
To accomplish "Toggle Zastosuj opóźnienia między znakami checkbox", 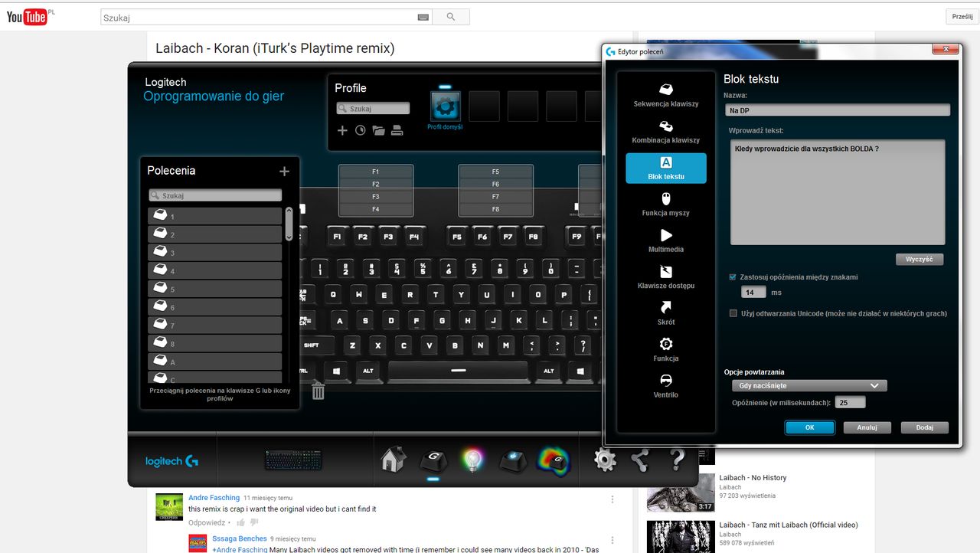I will tap(733, 277).
